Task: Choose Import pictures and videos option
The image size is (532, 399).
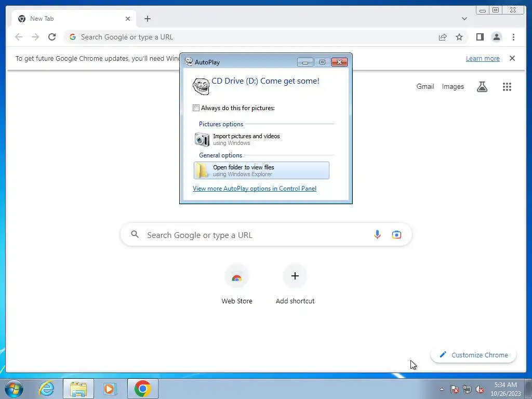Action: coord(261,139)
